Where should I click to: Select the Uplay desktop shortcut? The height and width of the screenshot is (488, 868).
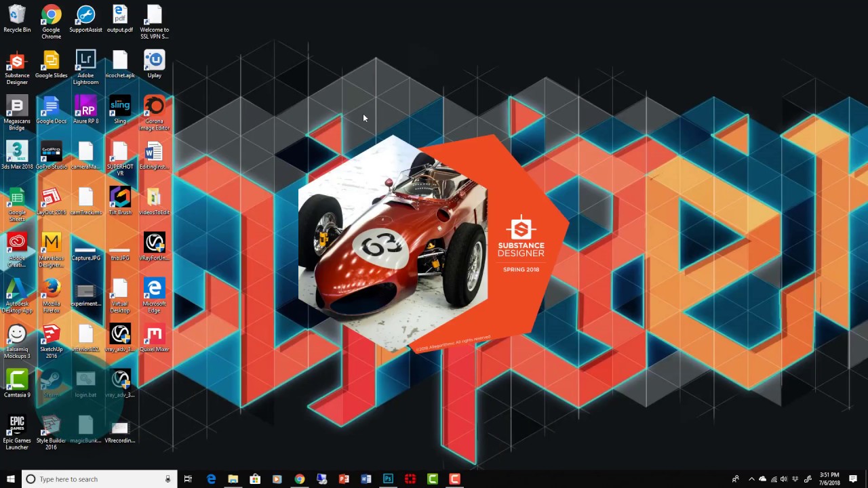155,65
